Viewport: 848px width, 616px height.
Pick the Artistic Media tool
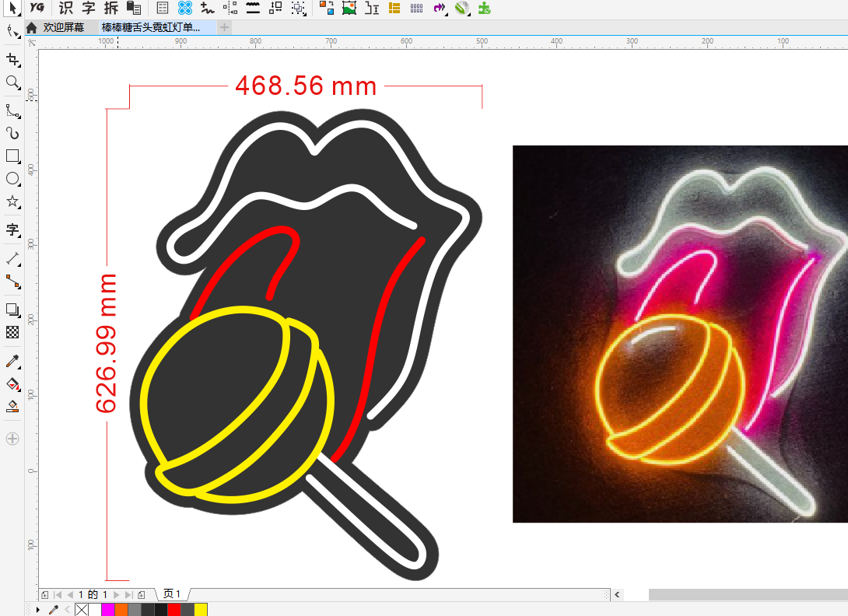(x=12, y=133)
